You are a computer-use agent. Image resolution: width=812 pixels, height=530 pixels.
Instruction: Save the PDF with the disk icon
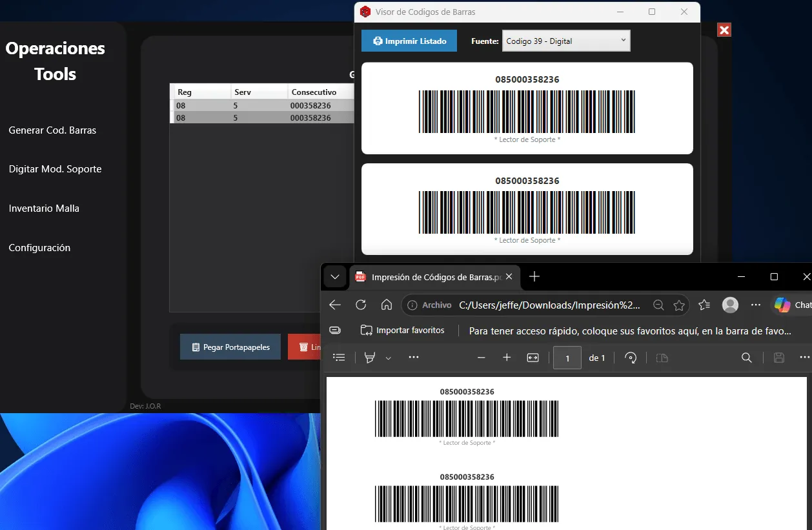(779, 357)
